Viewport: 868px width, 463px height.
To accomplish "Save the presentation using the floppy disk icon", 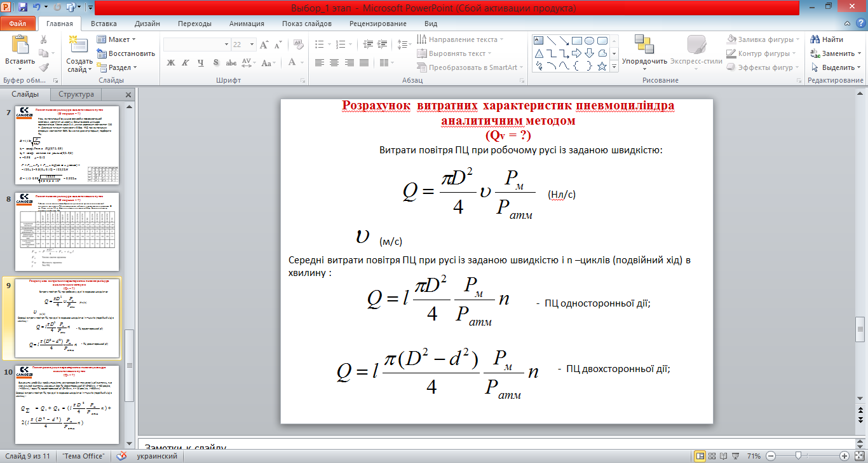I will [x=23, y=8].
